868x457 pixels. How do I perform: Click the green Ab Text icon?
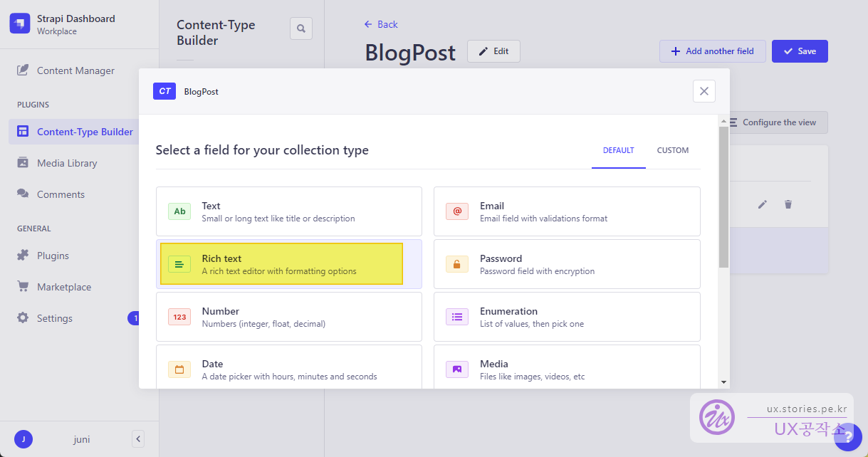179,211
